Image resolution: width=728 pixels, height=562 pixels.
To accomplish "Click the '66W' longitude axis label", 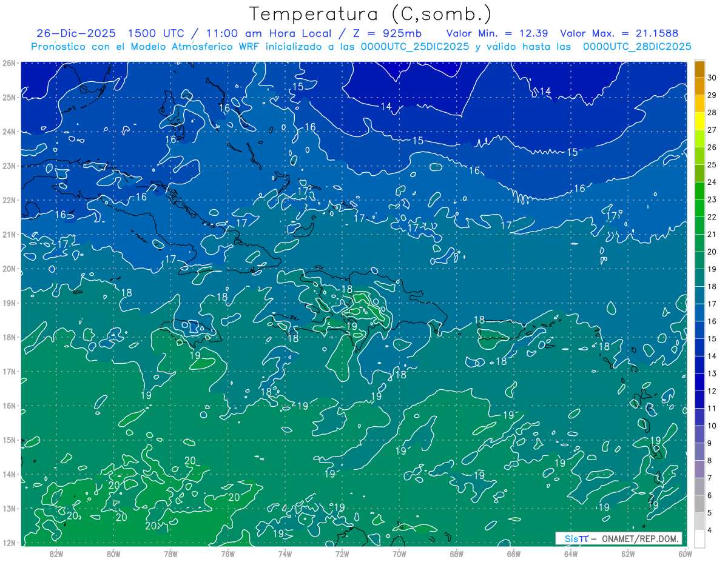I will click(x=513, y=553).
